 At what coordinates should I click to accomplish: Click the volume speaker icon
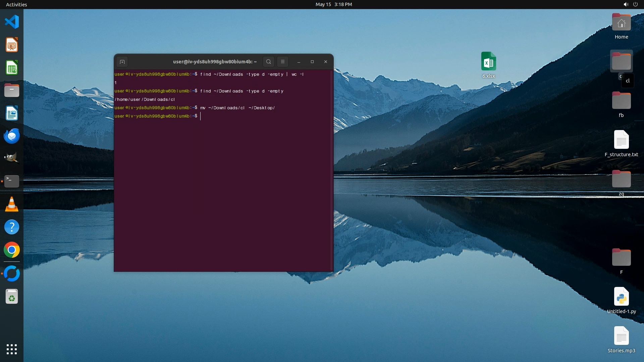coord(626,4)
